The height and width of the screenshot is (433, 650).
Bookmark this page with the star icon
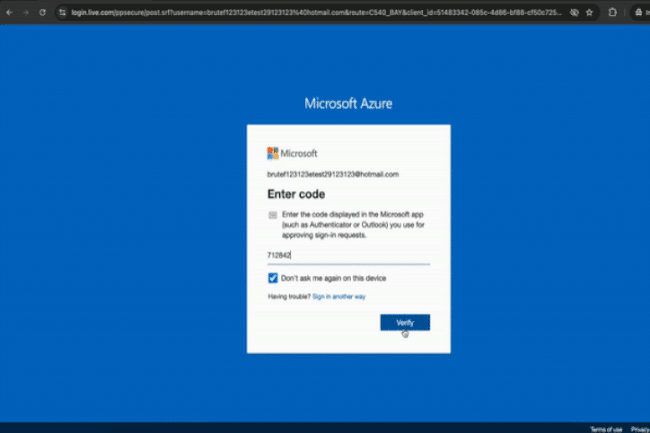(x=589, y=12)
